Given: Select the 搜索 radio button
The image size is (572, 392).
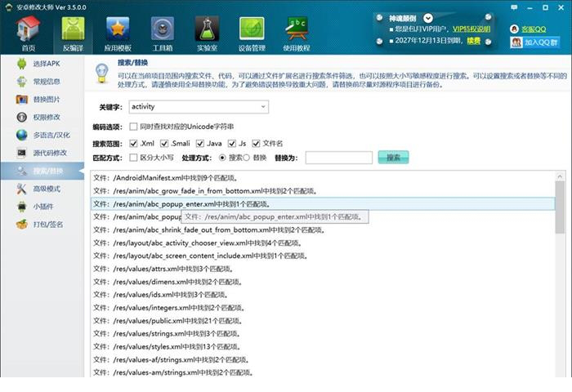Looking at the screenshot, I should click(x=222, y=158).
